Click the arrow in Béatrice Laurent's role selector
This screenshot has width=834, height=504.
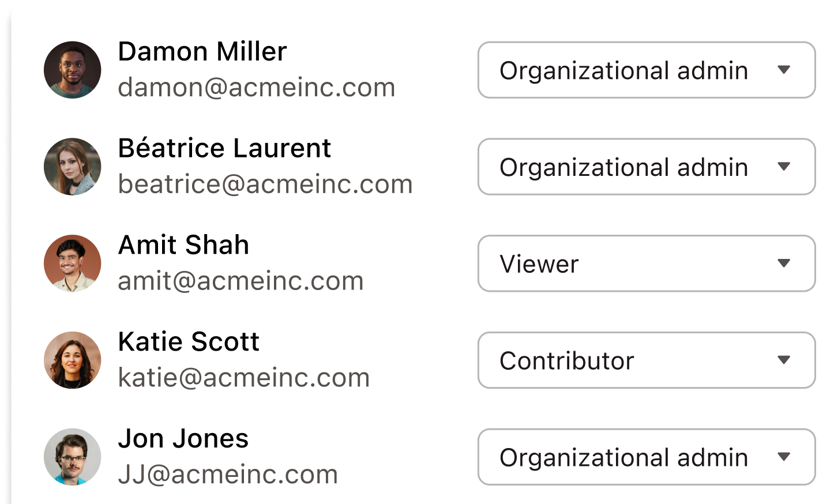pos(784,167)
